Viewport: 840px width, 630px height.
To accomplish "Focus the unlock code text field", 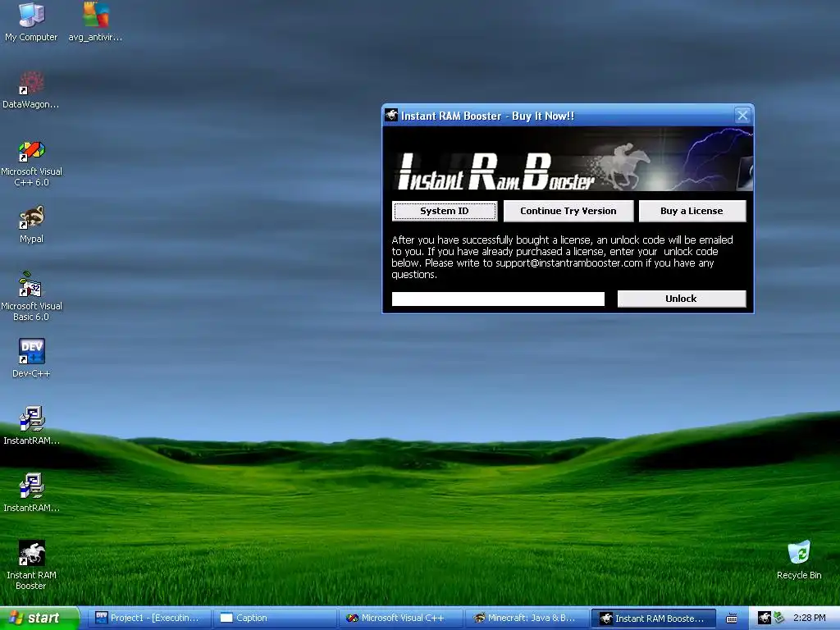I will pyautogui.click(x=498, y=299).
